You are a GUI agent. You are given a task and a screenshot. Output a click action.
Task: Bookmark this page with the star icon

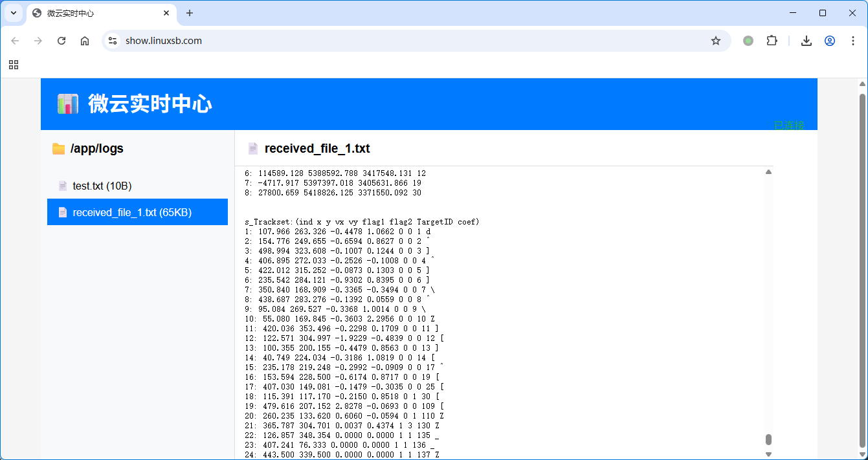(715, 41)
